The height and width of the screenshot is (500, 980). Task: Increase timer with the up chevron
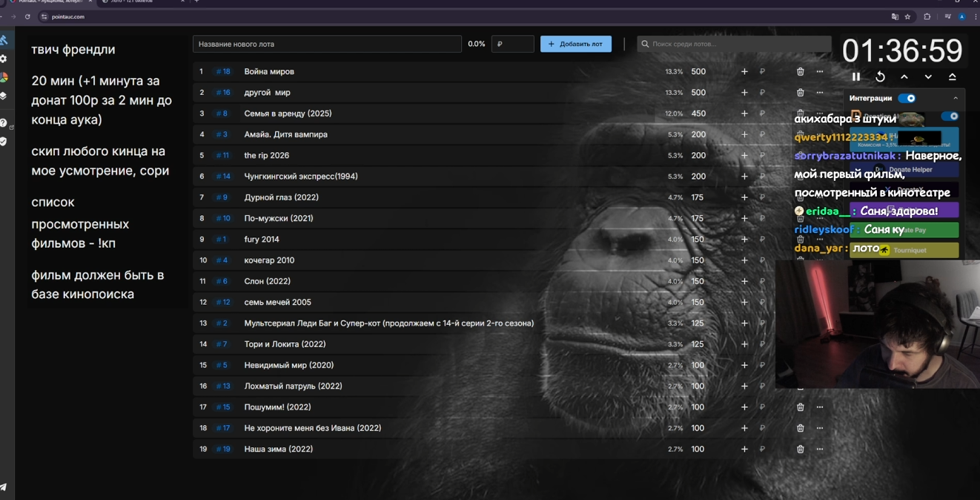pyautogui.click(x=904, y=76)
